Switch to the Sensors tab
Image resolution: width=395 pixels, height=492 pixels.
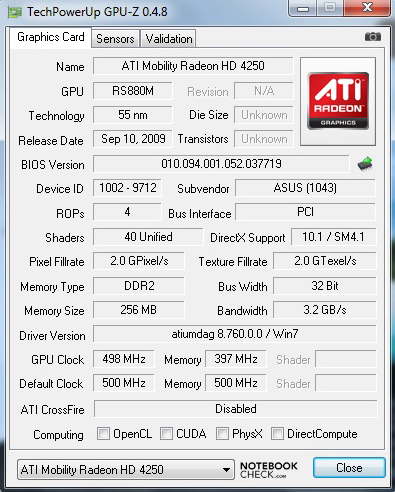(x=115, y=39)
